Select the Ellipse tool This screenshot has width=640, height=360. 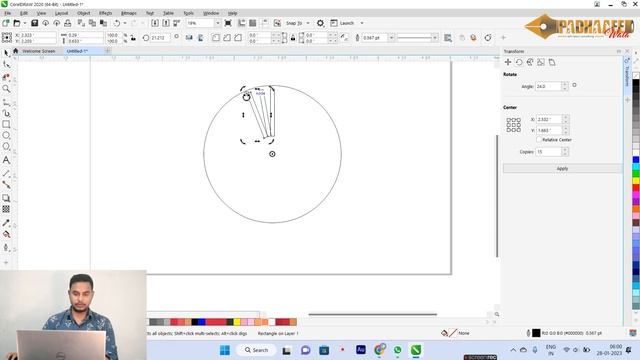[x=6, y=135]
